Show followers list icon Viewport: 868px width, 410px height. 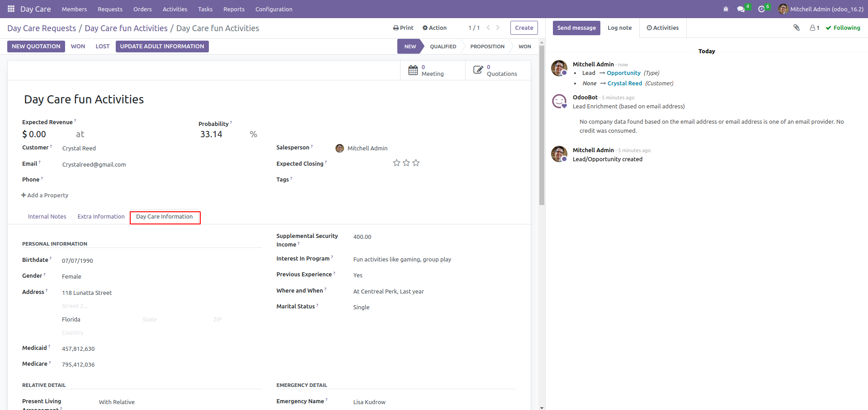tap(815, 28)
